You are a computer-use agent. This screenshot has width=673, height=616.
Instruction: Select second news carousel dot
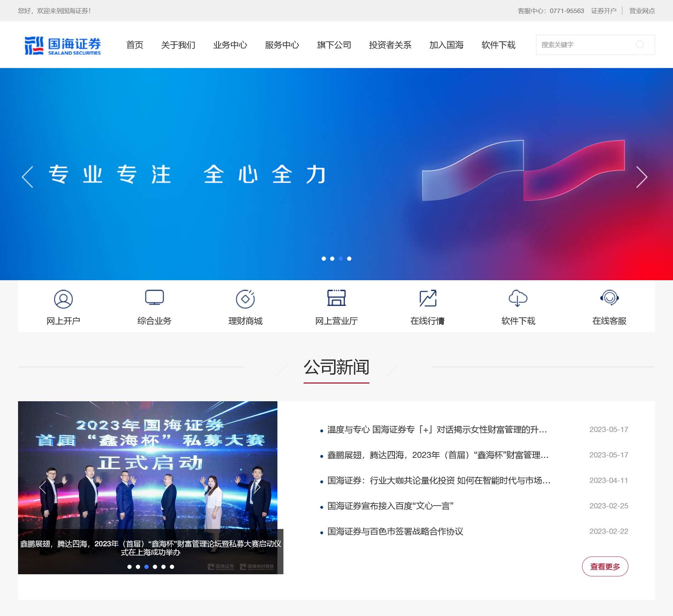[138, 567]
